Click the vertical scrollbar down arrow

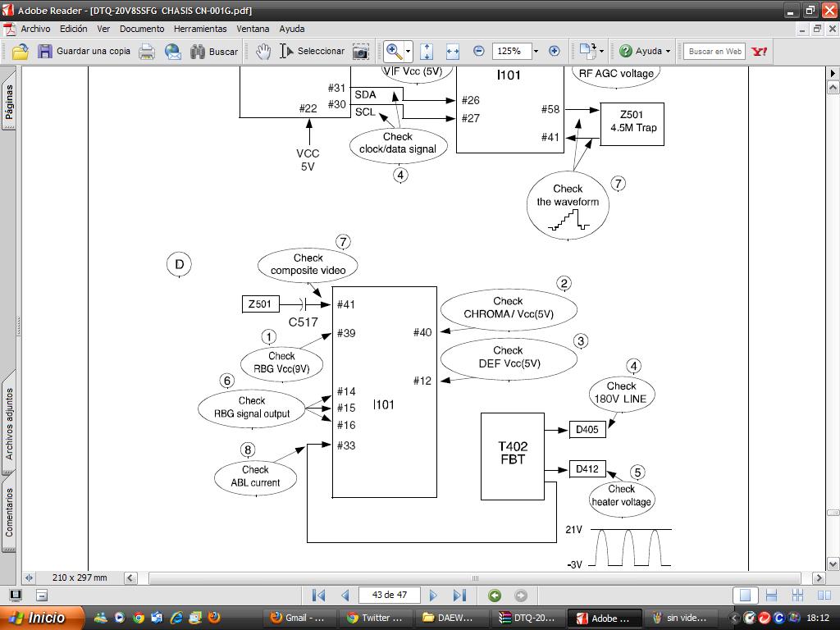pyautogui.click(x=833, y=564)
